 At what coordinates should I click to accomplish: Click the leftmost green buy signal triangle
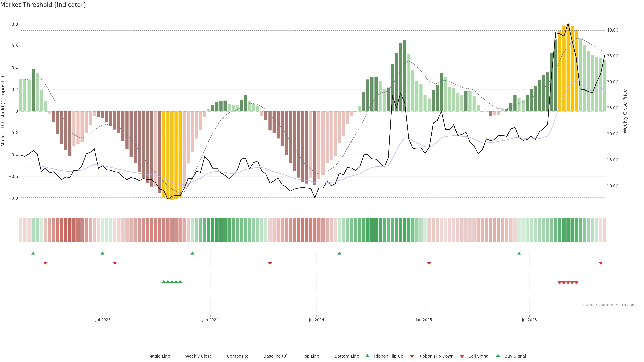(164, 282)
